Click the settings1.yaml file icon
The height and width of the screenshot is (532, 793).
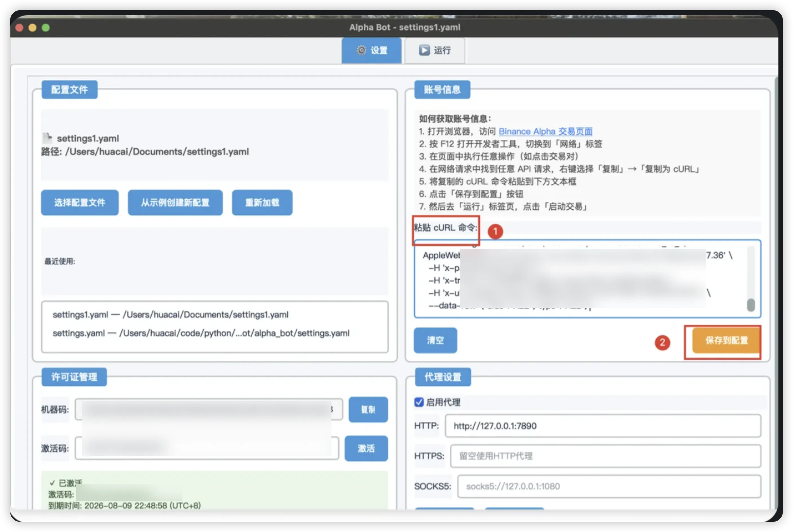(x=47, y=138)
